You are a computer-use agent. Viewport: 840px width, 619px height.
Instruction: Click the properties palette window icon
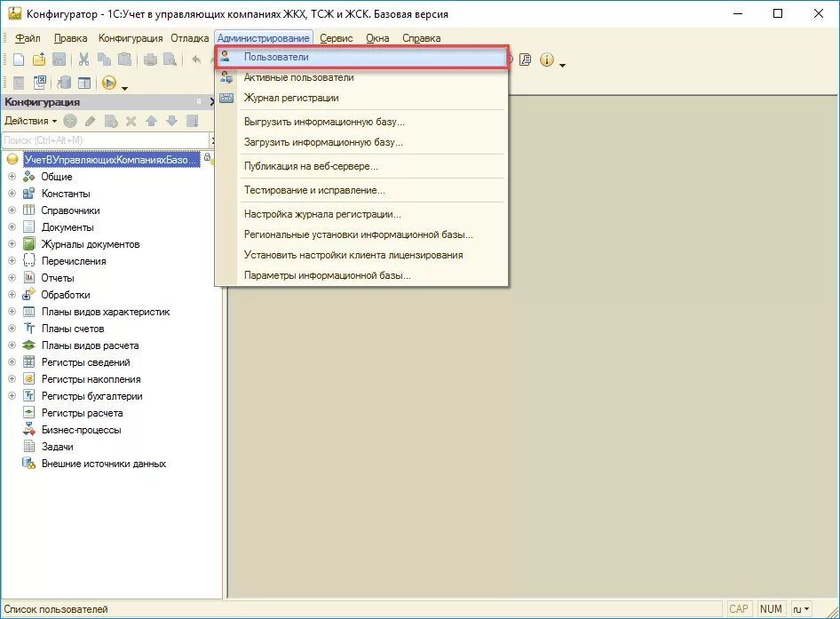(x=84, y=83)
